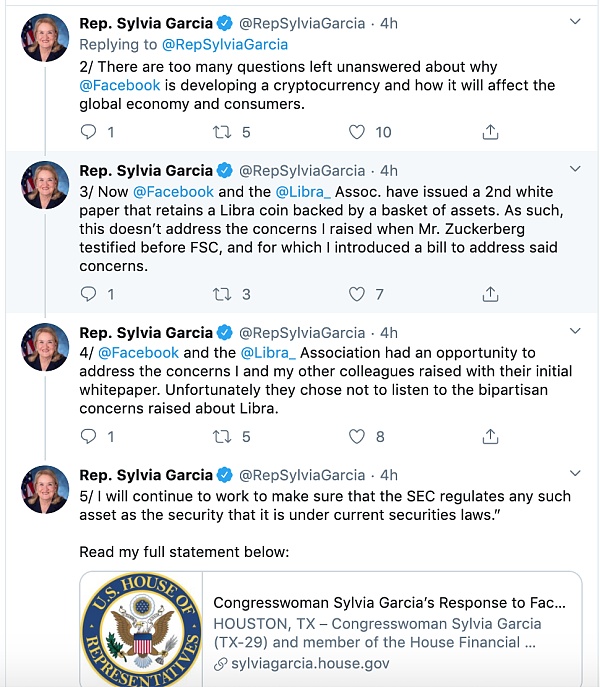Reply to the 3/ second white paper tweet
Screen dimensions: 600x687
click(88, 293)
